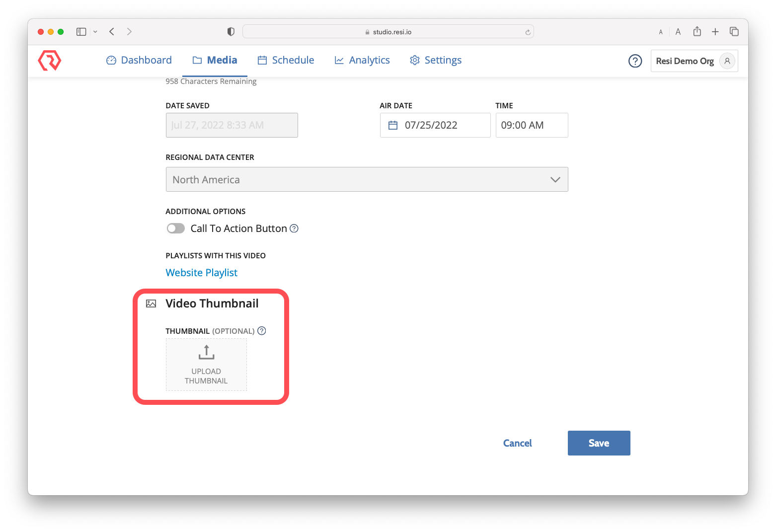Click the Schedule calendar icon
Screen dimensions: 776x532
(x=262, y=60)
